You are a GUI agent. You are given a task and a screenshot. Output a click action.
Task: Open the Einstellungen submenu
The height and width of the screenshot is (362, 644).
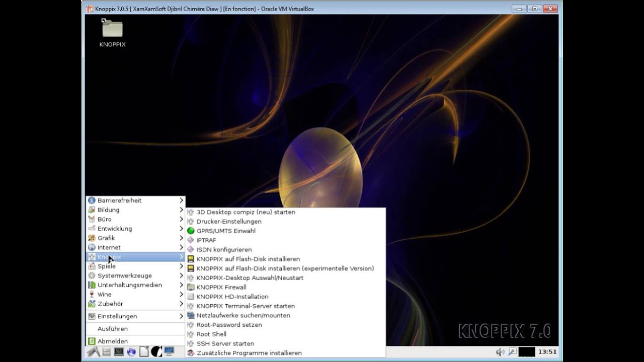(135, 316)
